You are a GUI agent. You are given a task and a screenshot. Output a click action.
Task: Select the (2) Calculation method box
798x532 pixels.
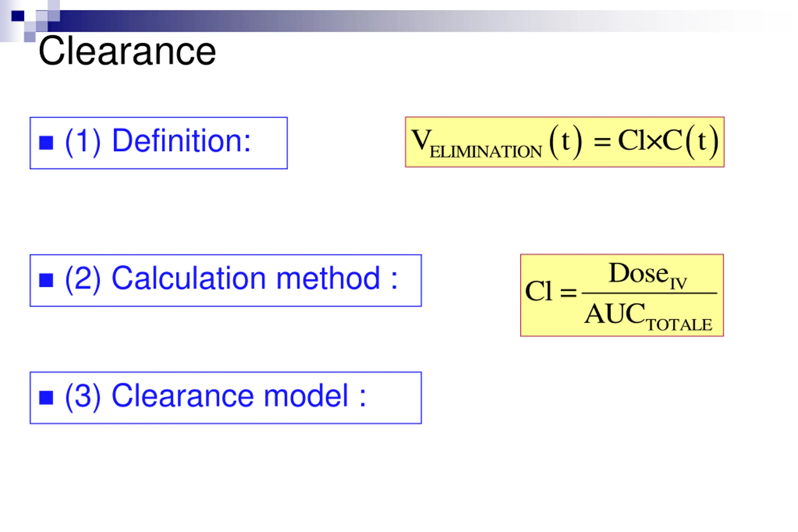click(226, 280)
